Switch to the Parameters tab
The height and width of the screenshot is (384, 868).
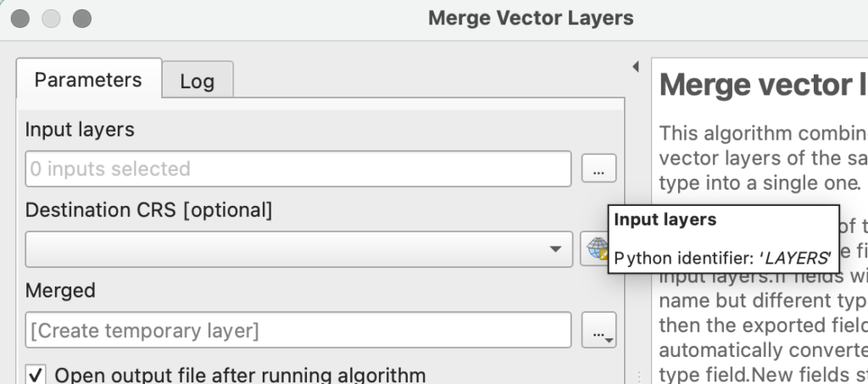pyautogui.click(x=88, y=80)
